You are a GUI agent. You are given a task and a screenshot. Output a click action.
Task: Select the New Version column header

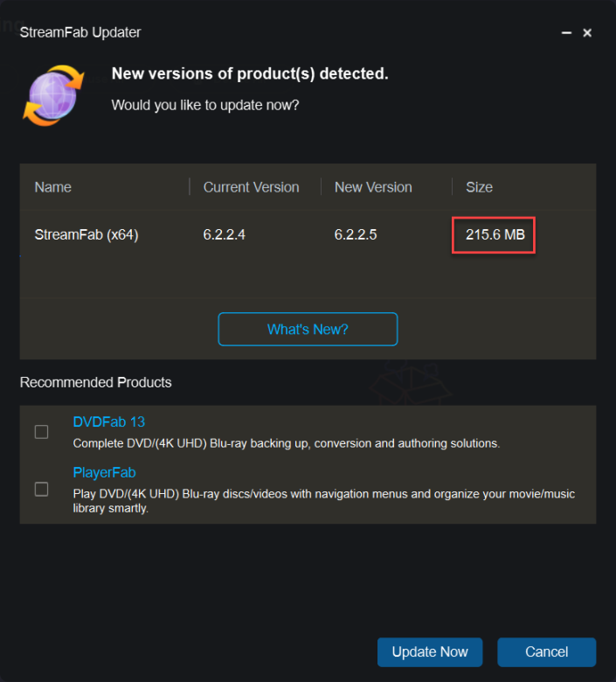coord(373,187)
